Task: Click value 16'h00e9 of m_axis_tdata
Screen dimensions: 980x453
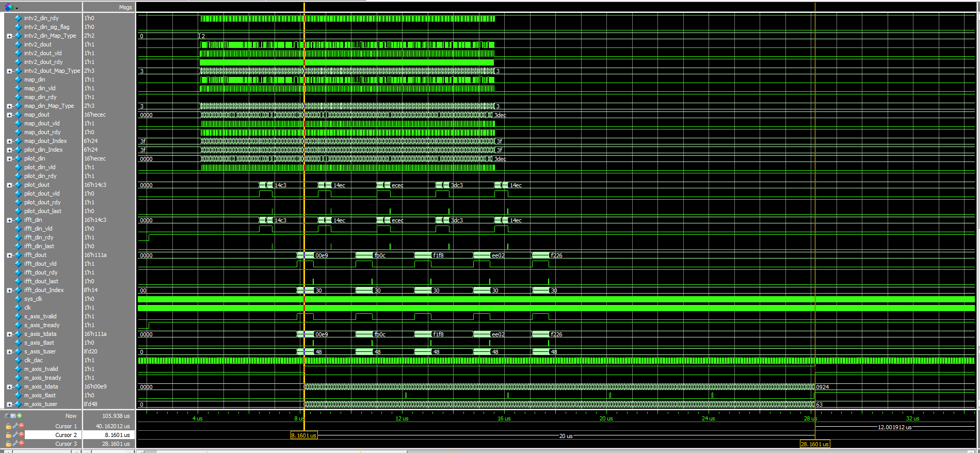Action: tap(95, 386)
